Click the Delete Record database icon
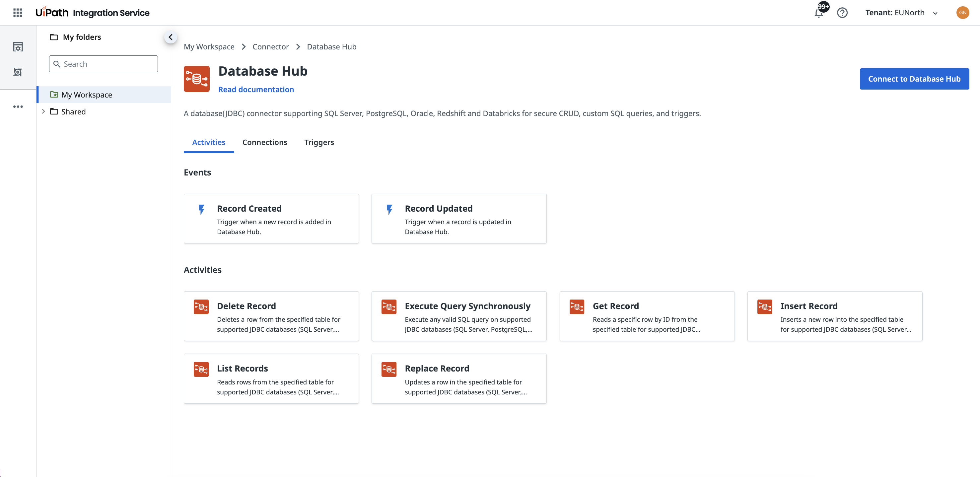 pos(201,307)
